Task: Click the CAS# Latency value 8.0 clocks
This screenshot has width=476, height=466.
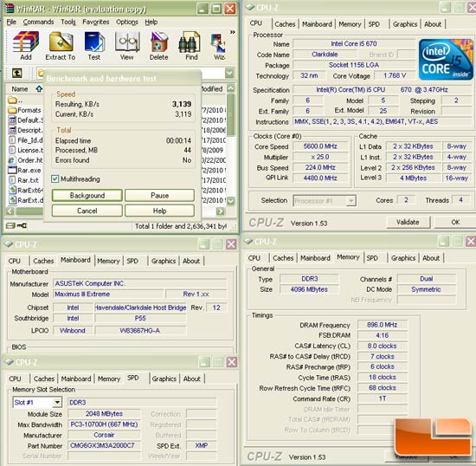Action: 383,346
